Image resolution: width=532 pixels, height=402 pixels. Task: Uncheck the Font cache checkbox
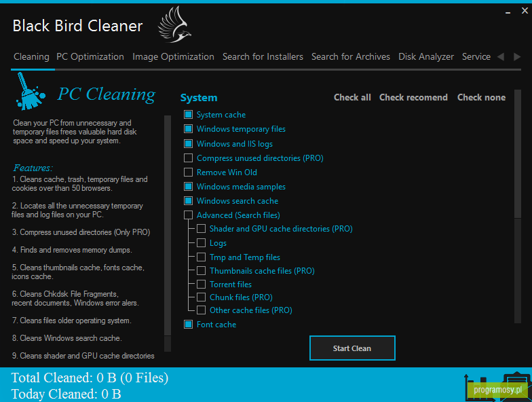coord(189,325)
